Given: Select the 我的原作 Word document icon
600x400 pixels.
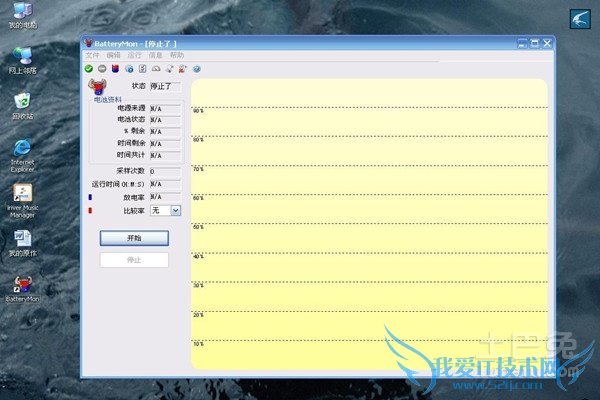Looking at the screenshot, I should point(23,243).
